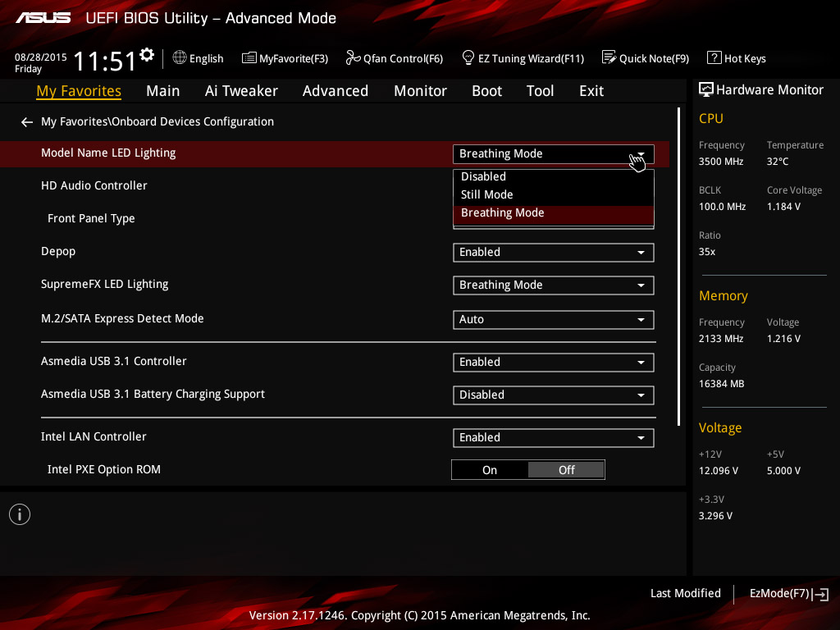
Task: Click the EZ Tuning Wizard bulb icon
Action: 468,57
